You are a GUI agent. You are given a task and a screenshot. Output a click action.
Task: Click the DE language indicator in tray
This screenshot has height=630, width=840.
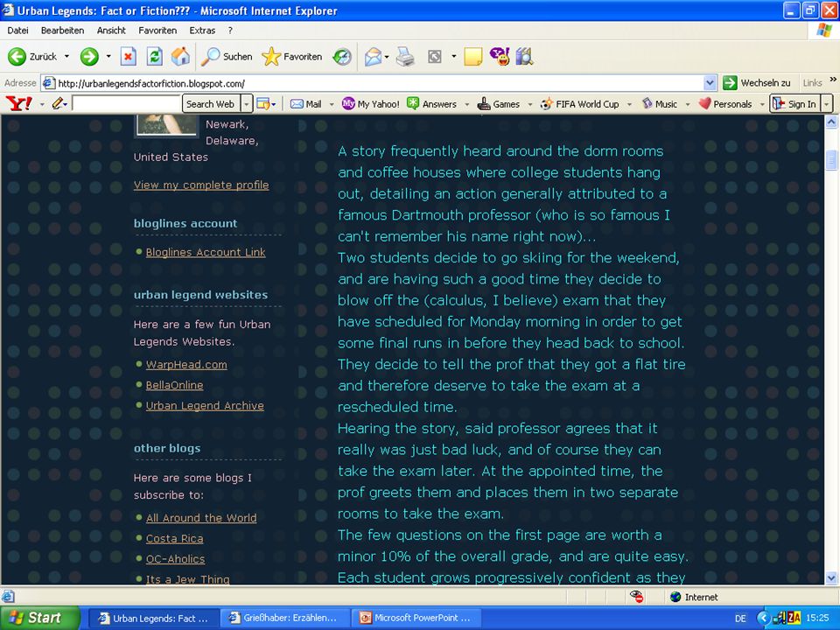[740, 619]
